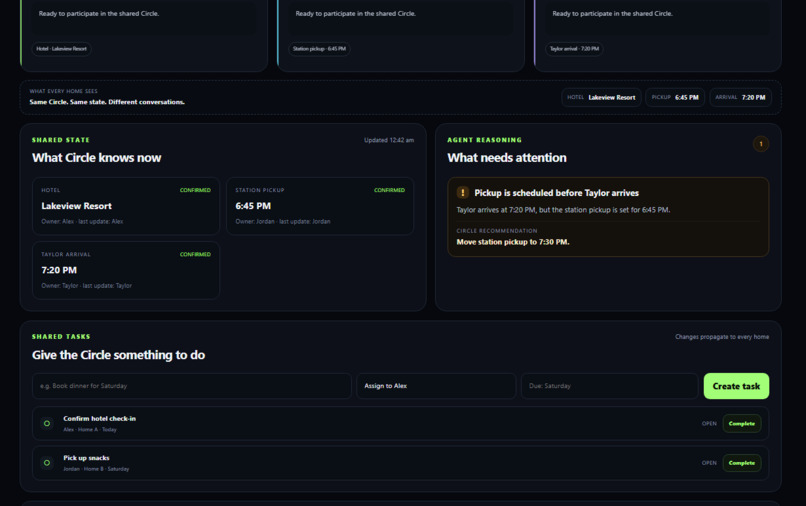This screenshot has width=806, height=506.
Task: Click 'Move station pickup to 7:30 PM.' recommendation
Action: (512, 242)
